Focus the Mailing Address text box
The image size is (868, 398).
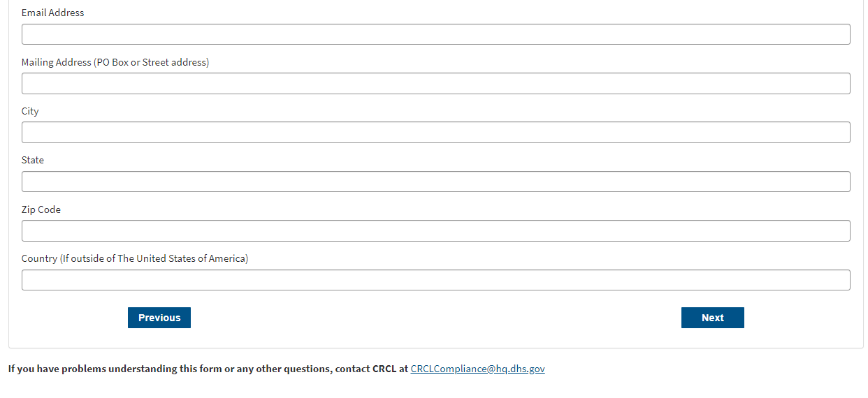point(435,83)
